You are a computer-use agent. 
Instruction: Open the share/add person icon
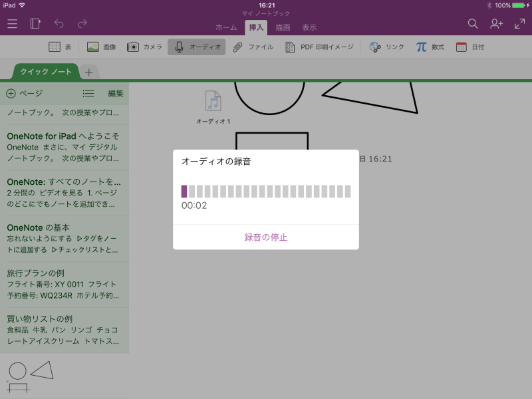click(496, 24)
